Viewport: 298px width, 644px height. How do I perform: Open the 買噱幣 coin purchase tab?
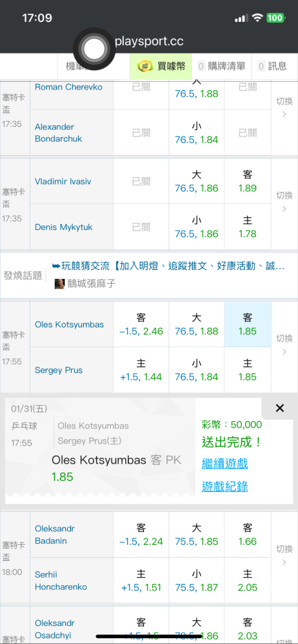coord(161,66)
